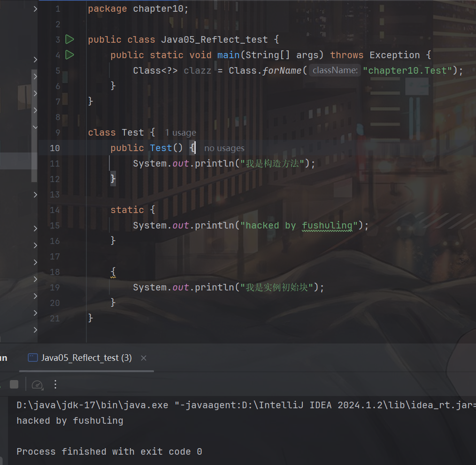Image resolution: width=476 pixels, height=465 pixels.
Task: Click the "chapter10.Test" string in forName call
Action: pyautogui.click(x=407, y=70)
